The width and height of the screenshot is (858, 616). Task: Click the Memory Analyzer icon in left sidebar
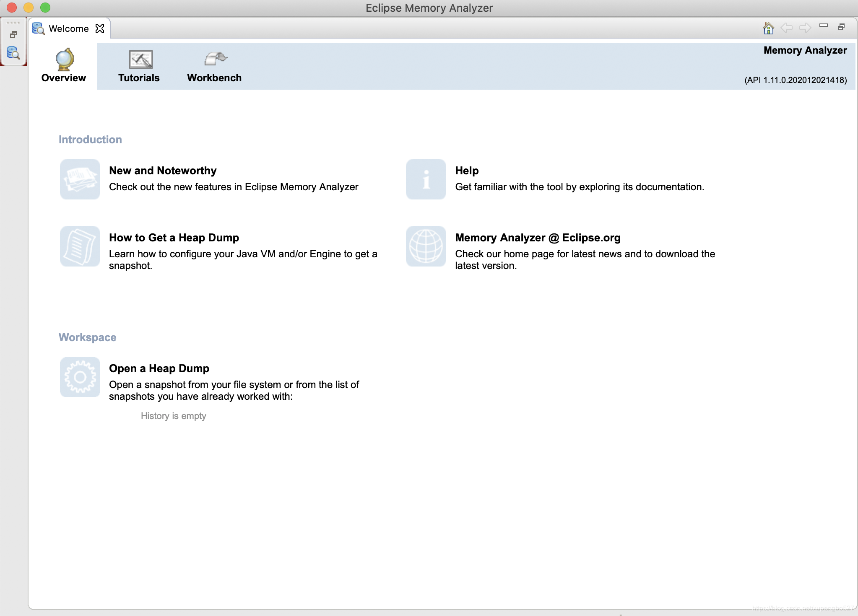[x=13, y=53]
